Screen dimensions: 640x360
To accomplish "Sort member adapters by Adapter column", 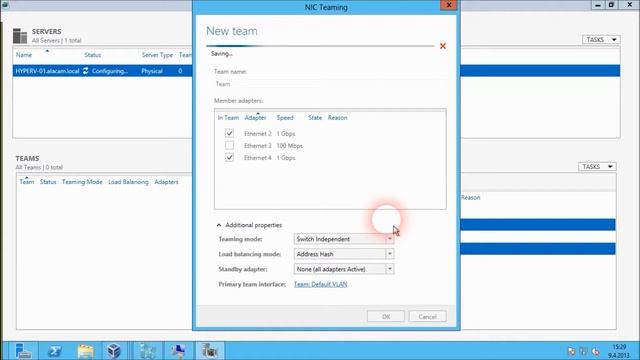I will tap(256, 118).
